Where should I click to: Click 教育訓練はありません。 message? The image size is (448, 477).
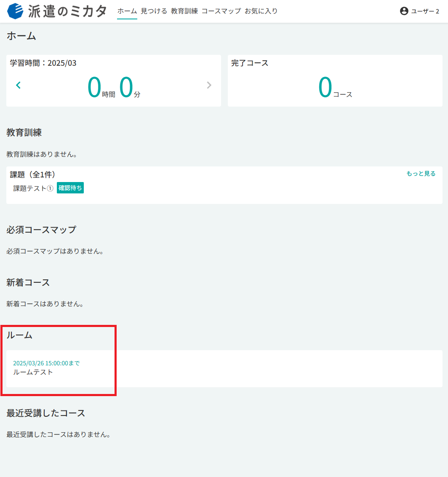(x=42, y=154)
